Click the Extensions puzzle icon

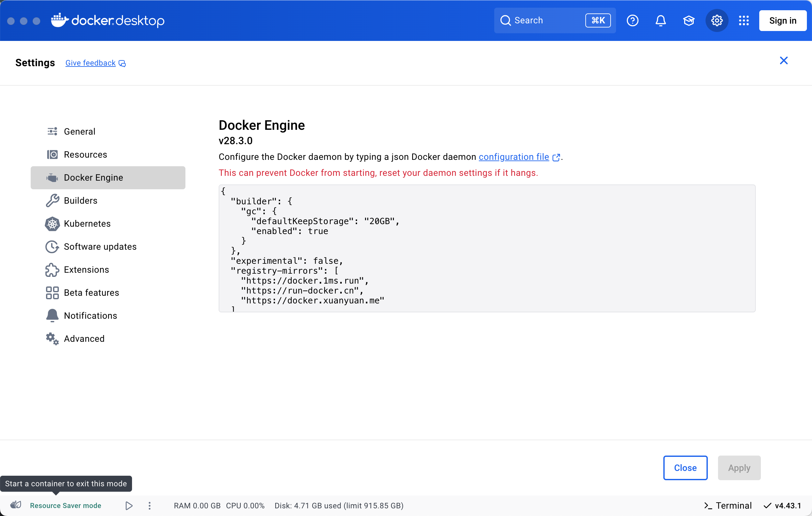[x=52, y=270]
